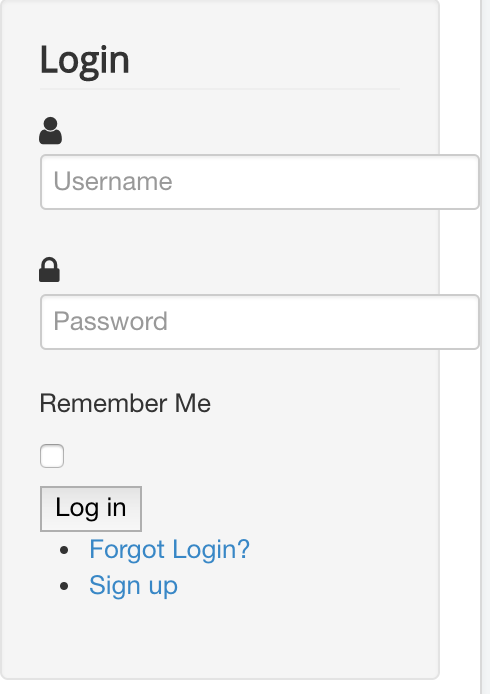Click the padlock icon above Password

pyautogui.click(x=49, y=270)
